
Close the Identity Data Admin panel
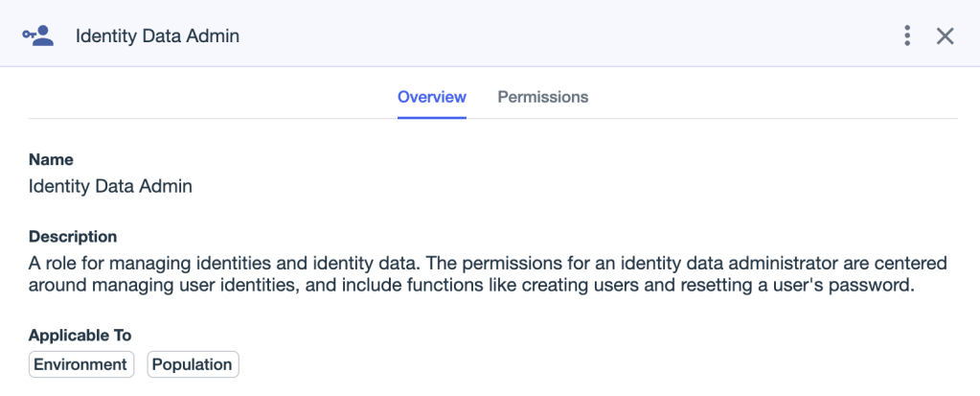click(x=945, y=36)
